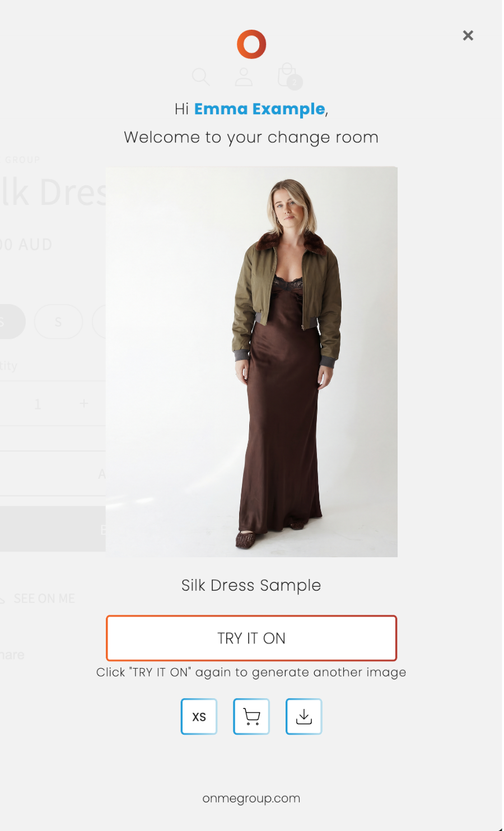504x831 pixels.
Task: Download the generated try-on image
Action: point(304,716)
